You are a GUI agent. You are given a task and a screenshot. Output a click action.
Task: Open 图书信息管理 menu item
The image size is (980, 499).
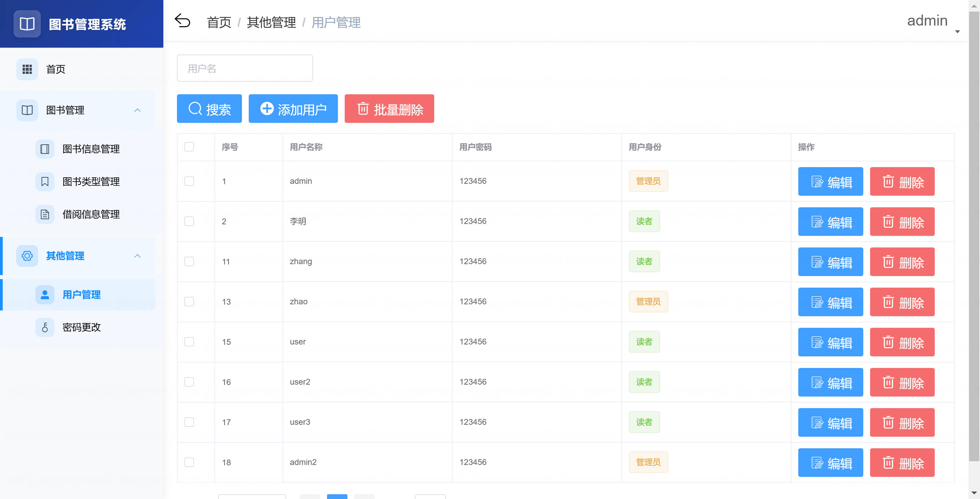point(78,149)
